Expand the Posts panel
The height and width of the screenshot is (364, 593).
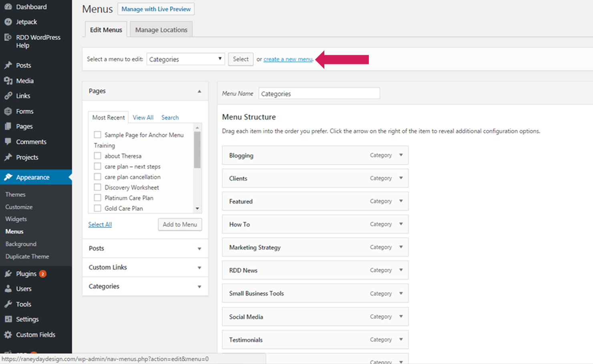pyautogui.click(x=199, y=249)
